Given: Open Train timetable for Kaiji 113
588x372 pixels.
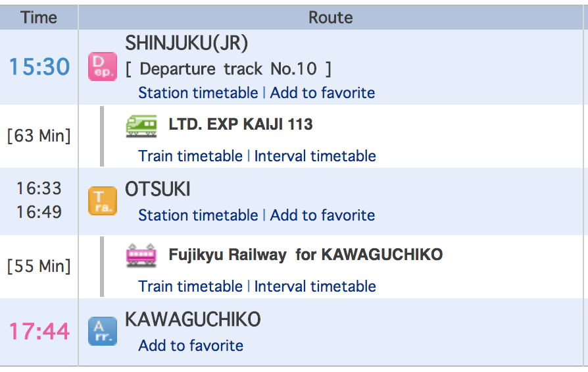Looking at the screenshot, I should (x=190, y=156).
